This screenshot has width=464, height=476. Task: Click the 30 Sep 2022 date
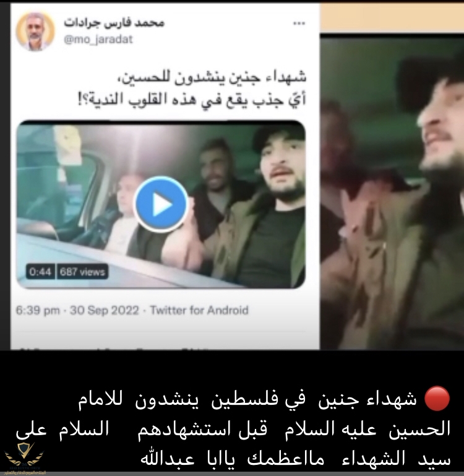(x=104, y=310)
